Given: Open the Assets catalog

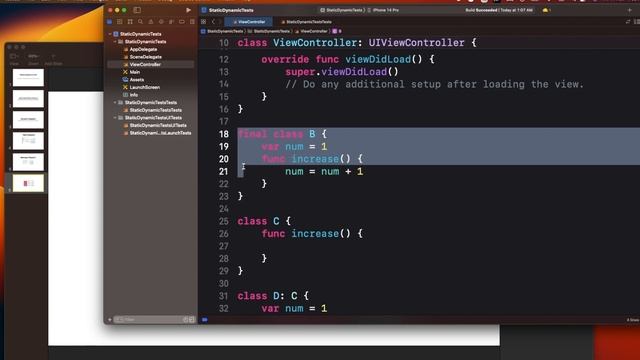Looking at the screenshot, I should pyautogui.click(x=136, y=80).
